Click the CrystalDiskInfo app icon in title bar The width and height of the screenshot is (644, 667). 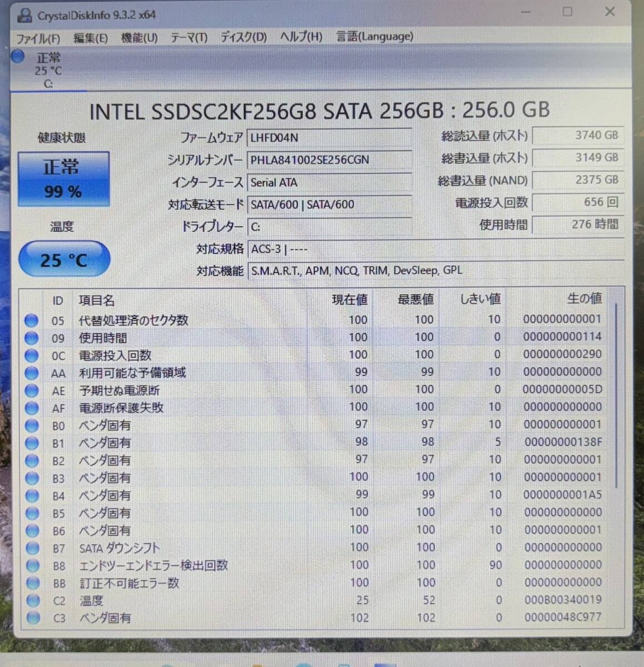click(24, 15)
